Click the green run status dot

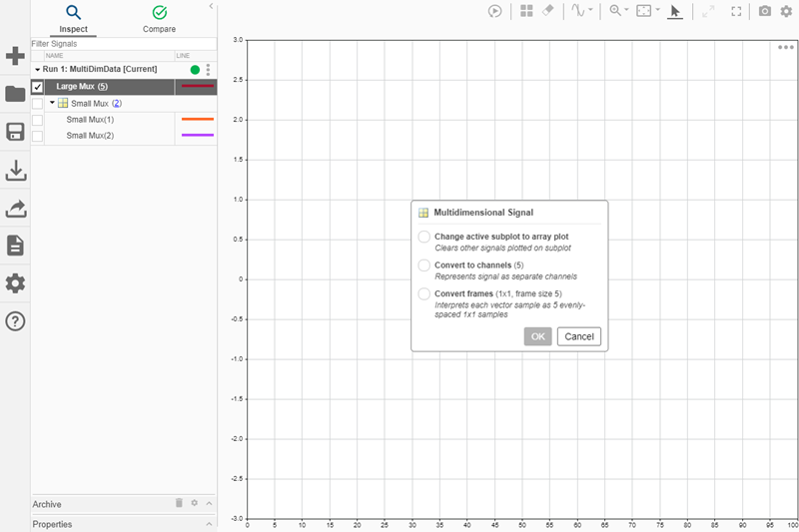point(195,70)
